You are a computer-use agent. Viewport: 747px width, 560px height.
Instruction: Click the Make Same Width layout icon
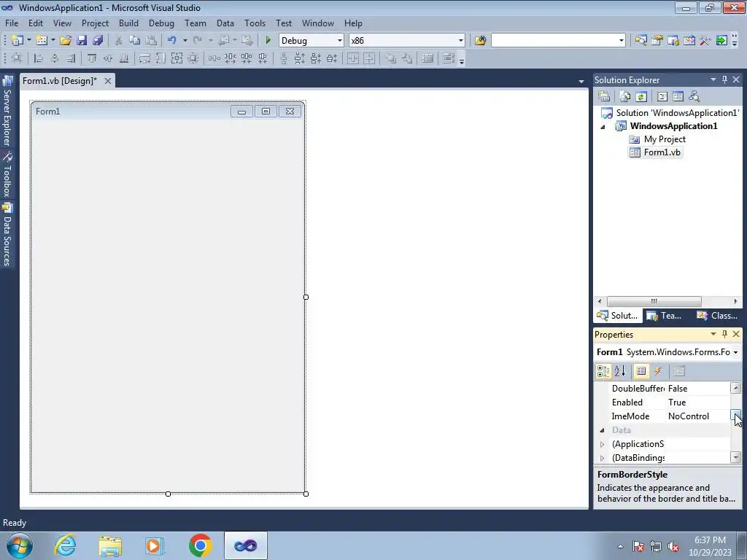click(144, 58)
